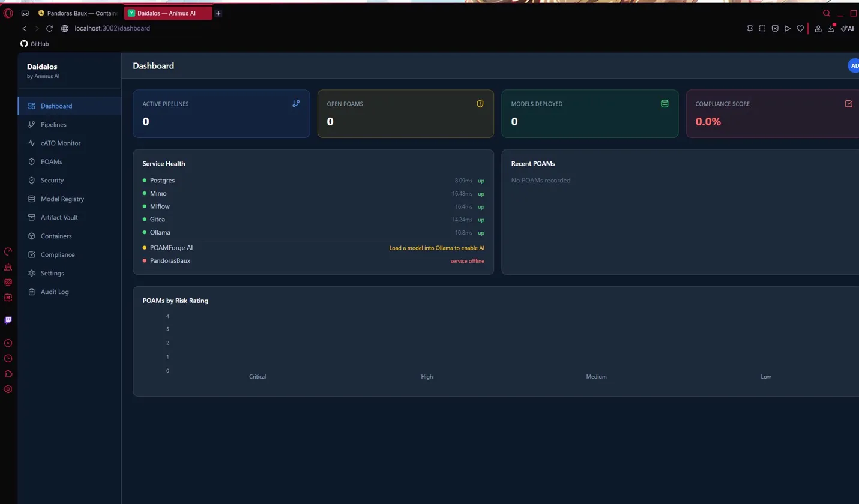Viewport: 859px width, 504px height.
Task: Pin the current page with the pin icon
Action: 749,28
